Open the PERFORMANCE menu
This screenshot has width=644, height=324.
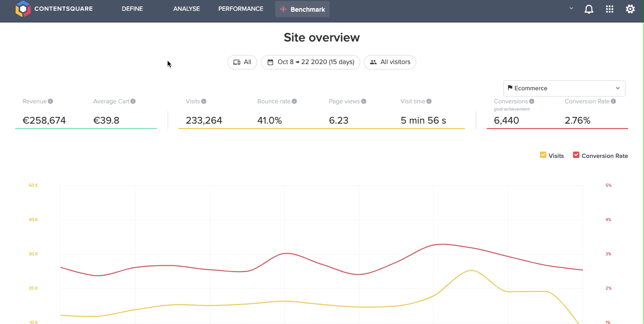pos(241,9)
